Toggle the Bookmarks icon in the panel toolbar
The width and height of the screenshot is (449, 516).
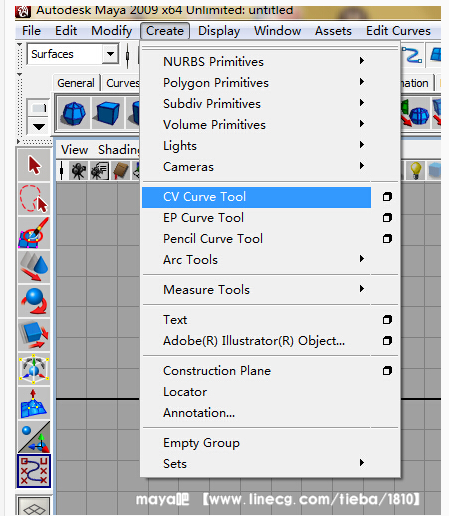pyautogui.click(x=121, y=171)
